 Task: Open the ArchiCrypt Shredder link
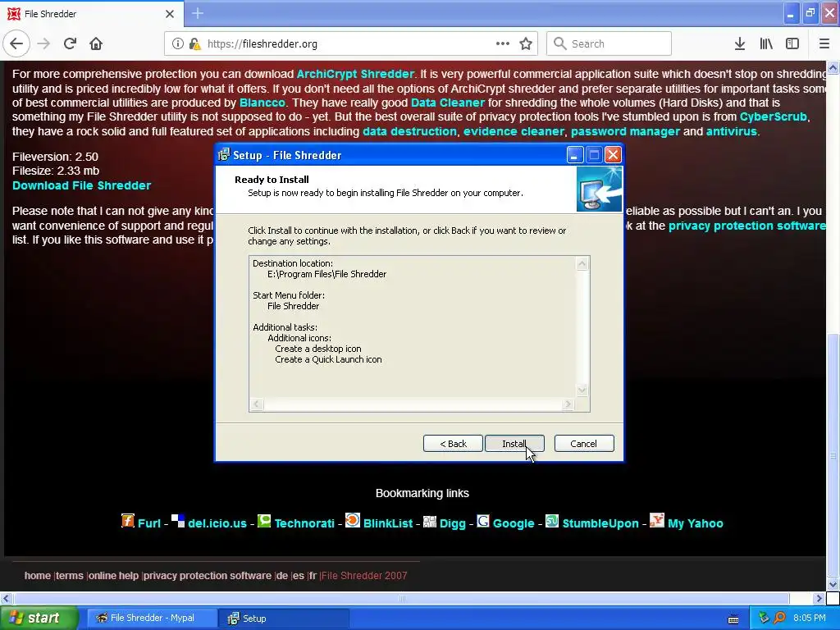click(355, 74)
